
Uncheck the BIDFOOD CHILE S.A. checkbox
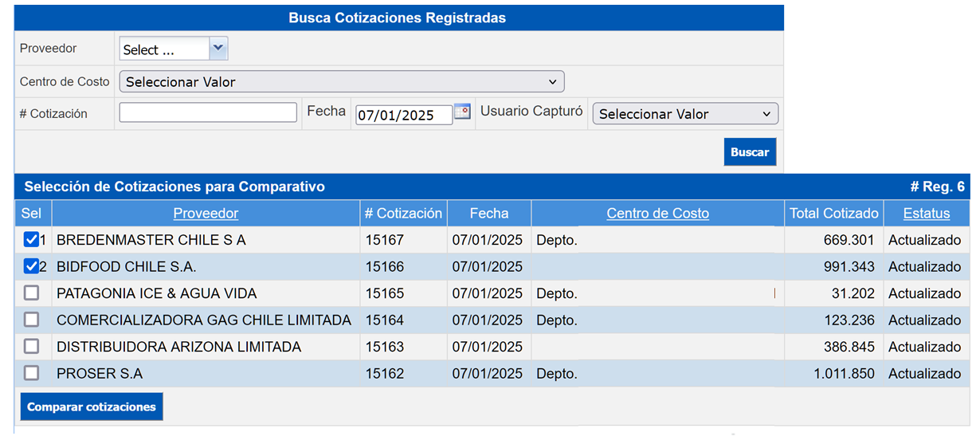pyautogui.click(x=31, y=266)
